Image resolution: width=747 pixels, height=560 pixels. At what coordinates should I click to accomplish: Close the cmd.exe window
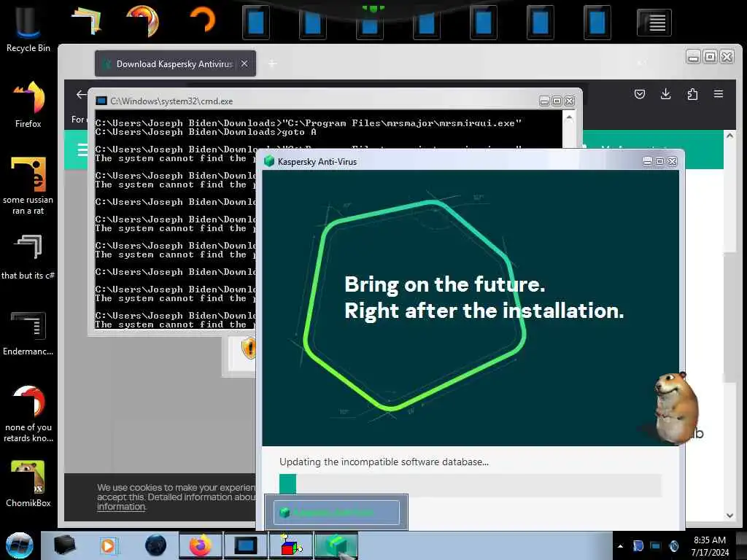[x=569, y=101]
